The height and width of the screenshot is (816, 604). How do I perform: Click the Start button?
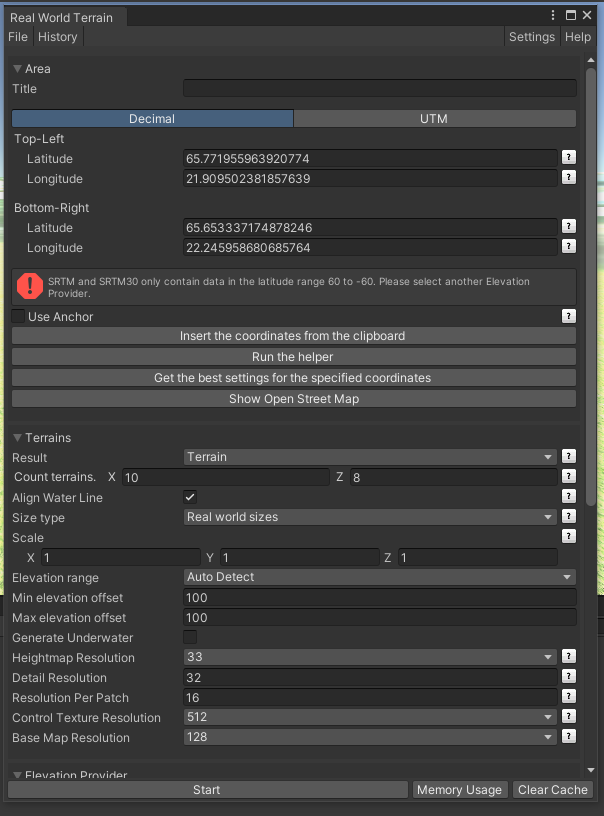[208, 789]
